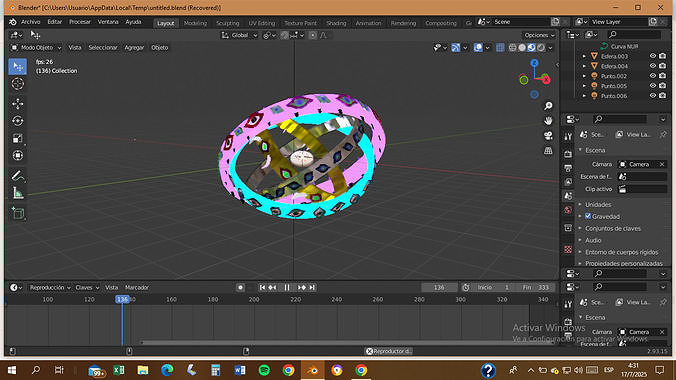Click the timeline playhead marker at 136
Screen dimensions: 676x380
[122, 299]
